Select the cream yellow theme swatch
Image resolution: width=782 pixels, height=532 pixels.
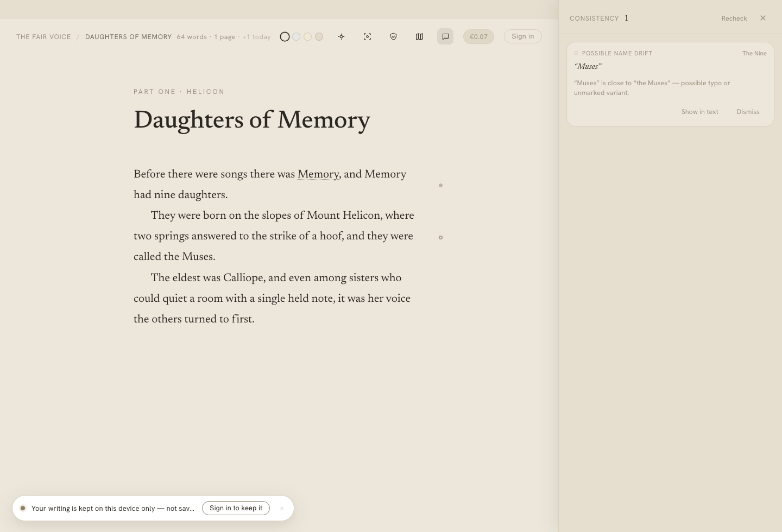[x=308, y=36]
